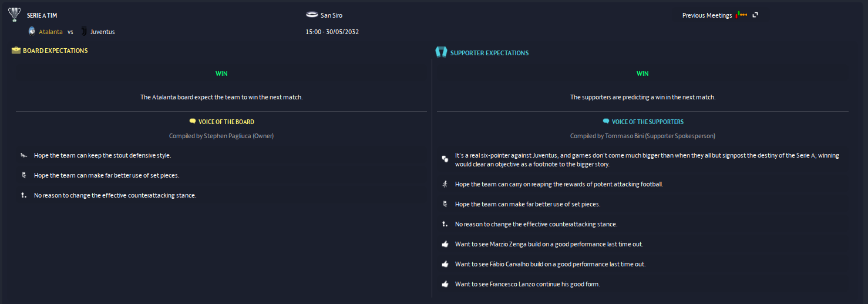The width and height of the screenshot is (868, 304).
Task: Click the Atalanta club badge
Action: (32, 31)
